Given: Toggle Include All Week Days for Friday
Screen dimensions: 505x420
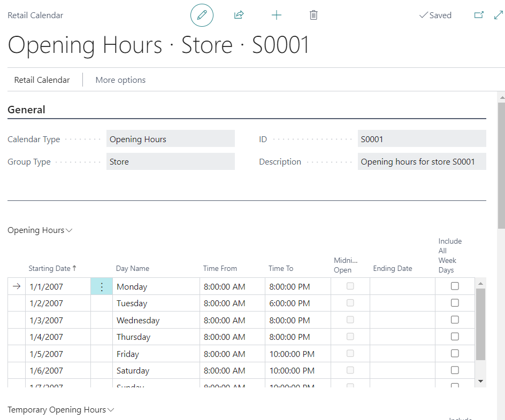Looking at the screenshot, I should (x=455, y=354).
